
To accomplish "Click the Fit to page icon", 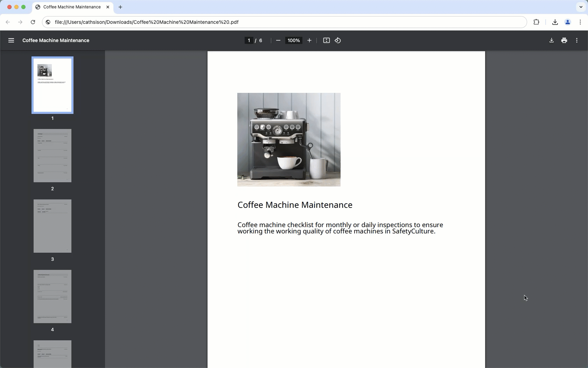I will [x=327, y=40].
